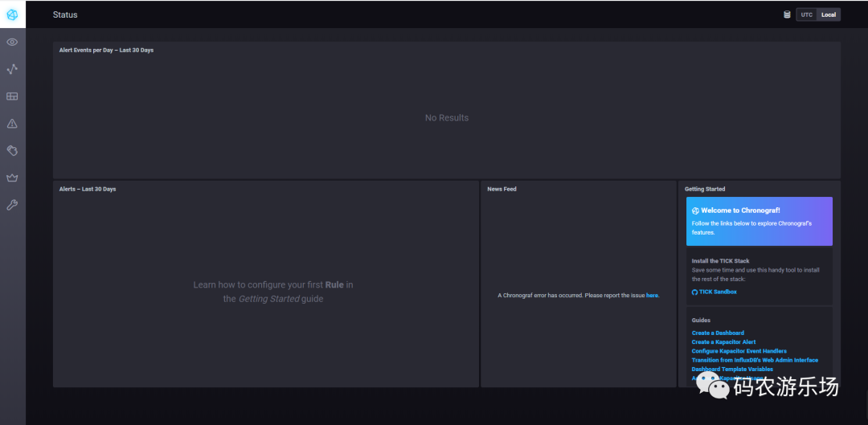
Task: Switch time zone to UTC
Action: point(807,14)
